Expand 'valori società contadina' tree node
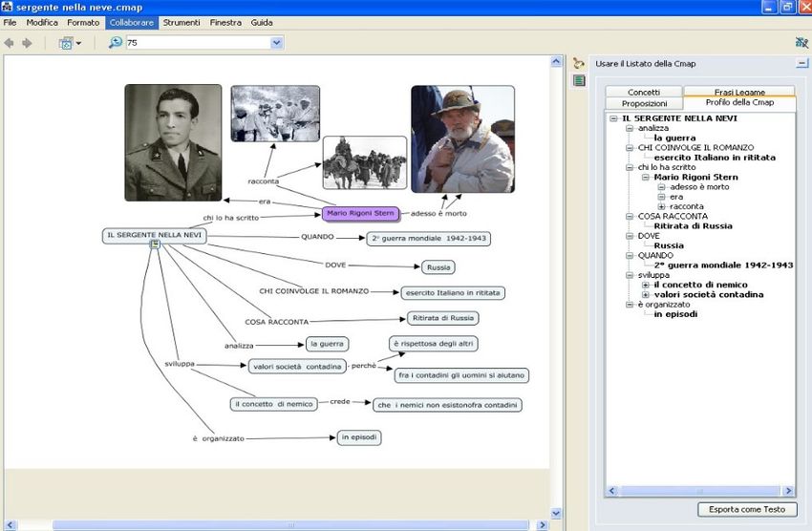The image size is (812, 531). pos(646,295)
